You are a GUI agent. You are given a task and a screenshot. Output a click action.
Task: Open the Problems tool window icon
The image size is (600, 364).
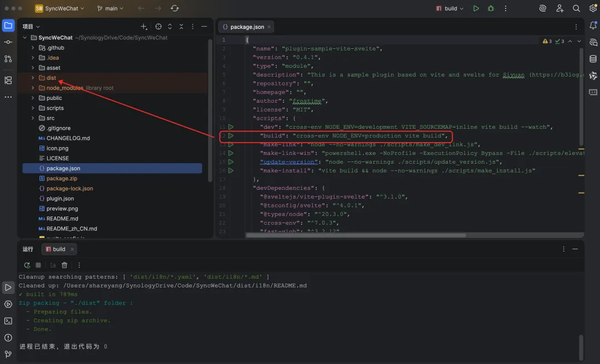click(x=8, y=337)
